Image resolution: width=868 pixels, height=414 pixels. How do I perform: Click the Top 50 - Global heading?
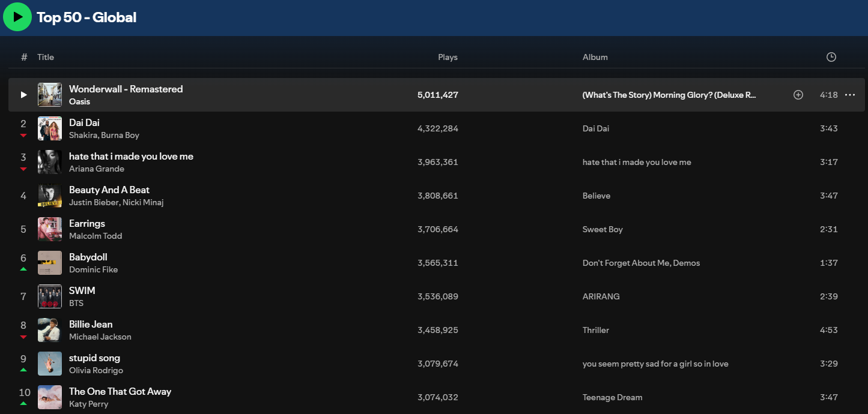point(86,17)
